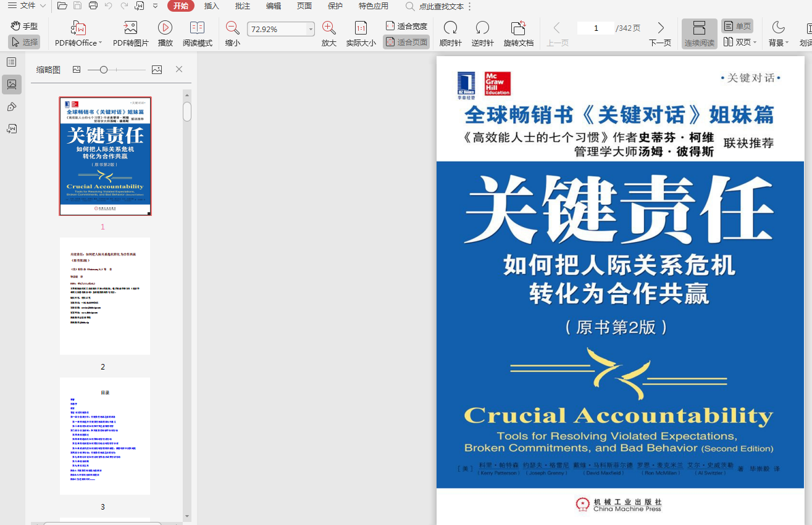Screen dimensions: 812x525
Task: Open the 特色应用 tab
Action: click(374, 6)
